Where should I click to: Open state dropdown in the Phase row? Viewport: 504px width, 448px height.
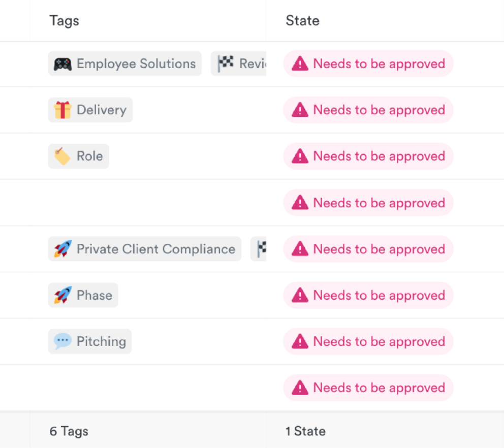368,296
